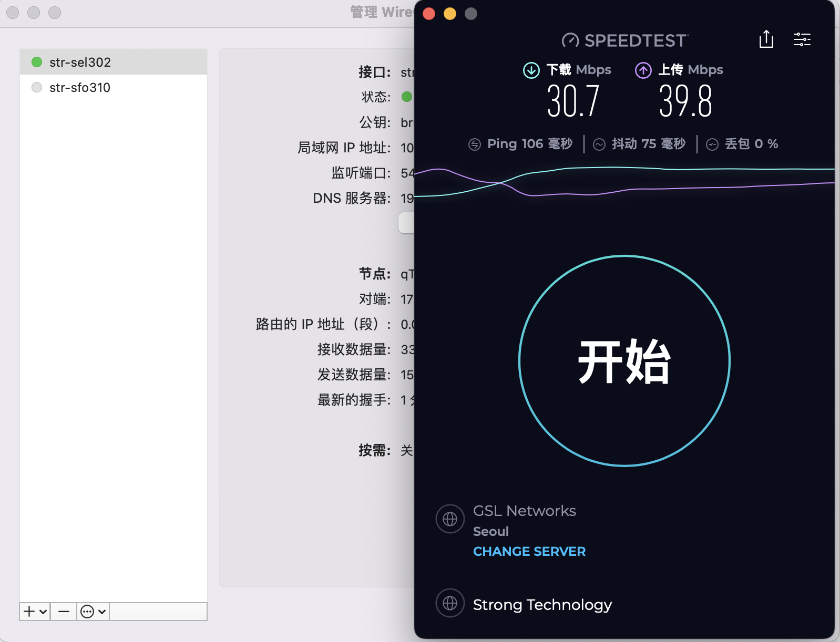The image size is (840, 642).
Task: Click the 抖动 75 毫秒 reading
Action: click(649, 144)
